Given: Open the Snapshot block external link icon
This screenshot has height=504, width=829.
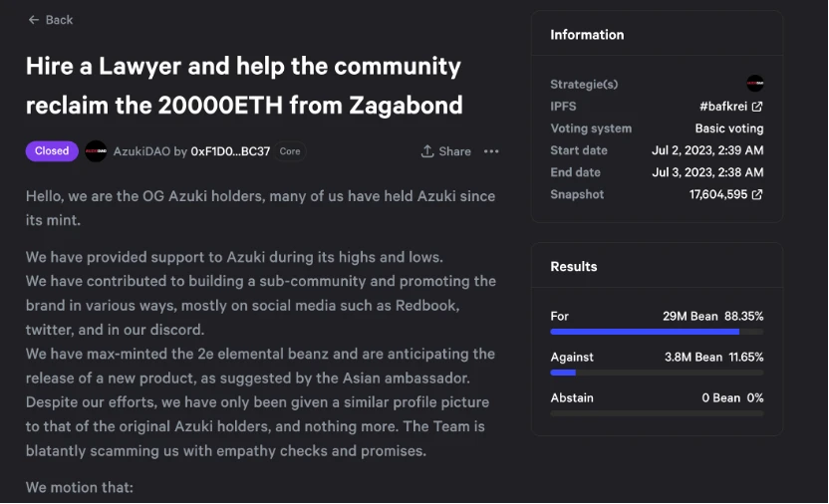Looking at the screenshot, I should (757, 195).
